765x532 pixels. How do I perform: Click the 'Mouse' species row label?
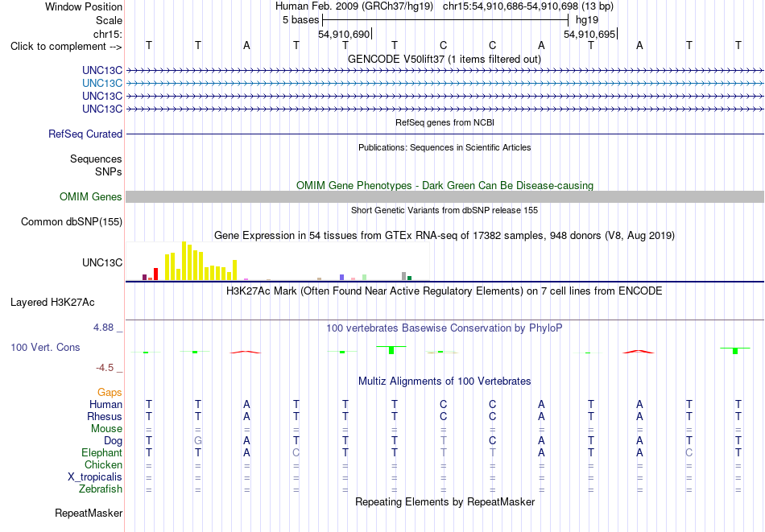pyautogui.click(x=106, y=429)
